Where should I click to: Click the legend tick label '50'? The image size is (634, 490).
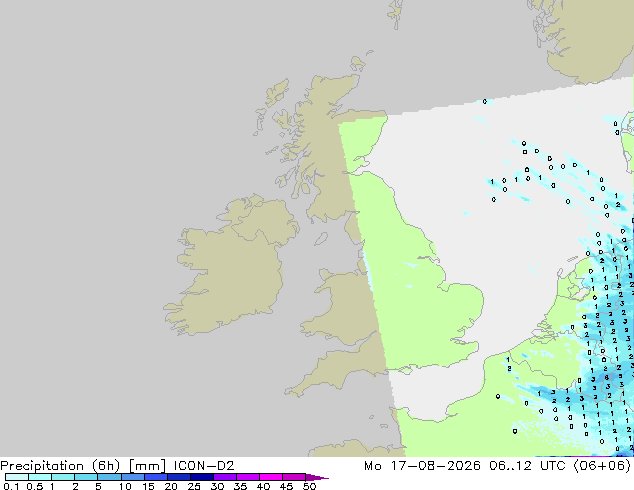click(309, 486)
